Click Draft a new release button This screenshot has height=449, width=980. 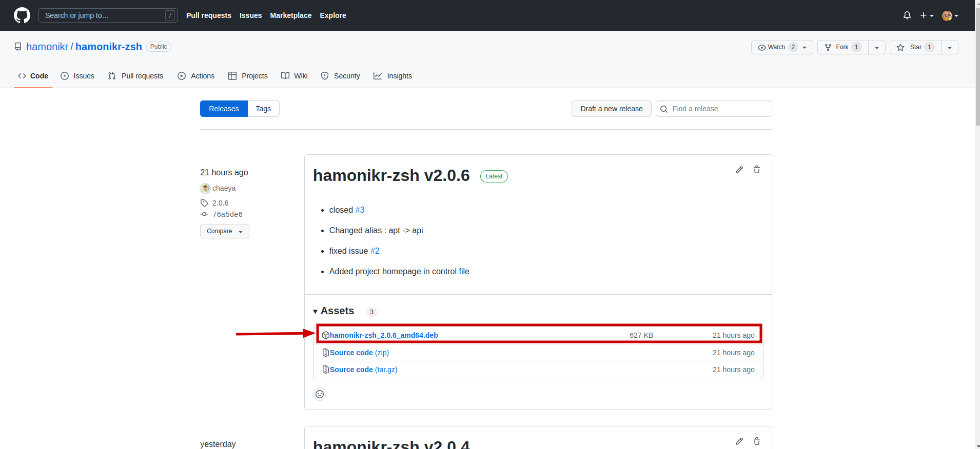point(611,109)
